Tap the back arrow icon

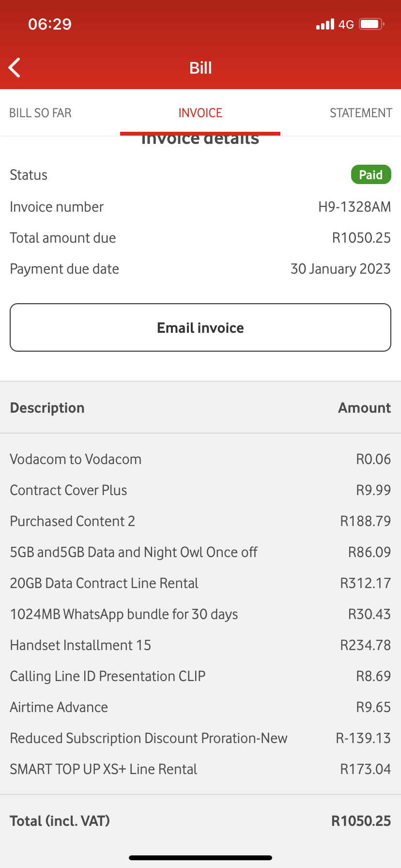pyautogui.click(x=15, y=68)
